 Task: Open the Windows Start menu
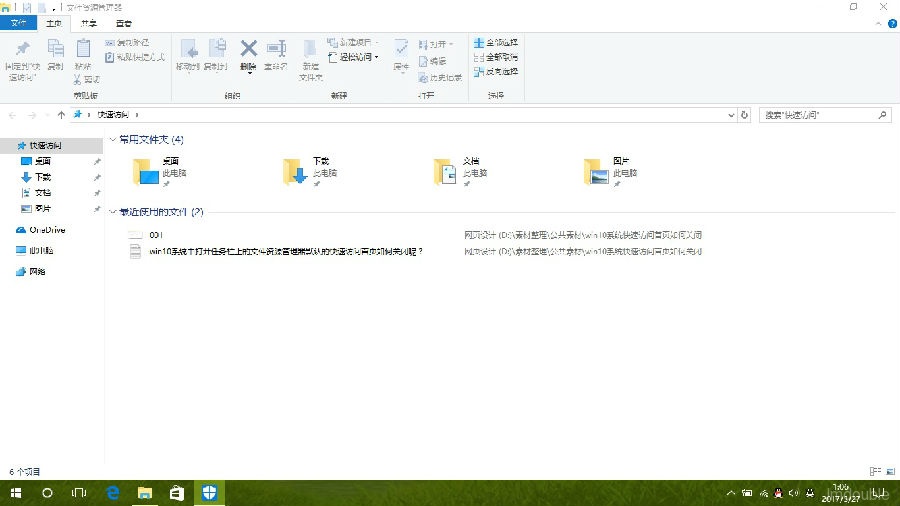pyautogui.click(x=15, y=493)
